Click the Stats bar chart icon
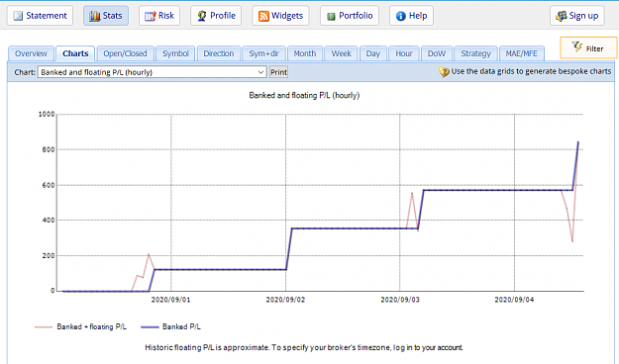619x364 pixels. pos(94,16)
